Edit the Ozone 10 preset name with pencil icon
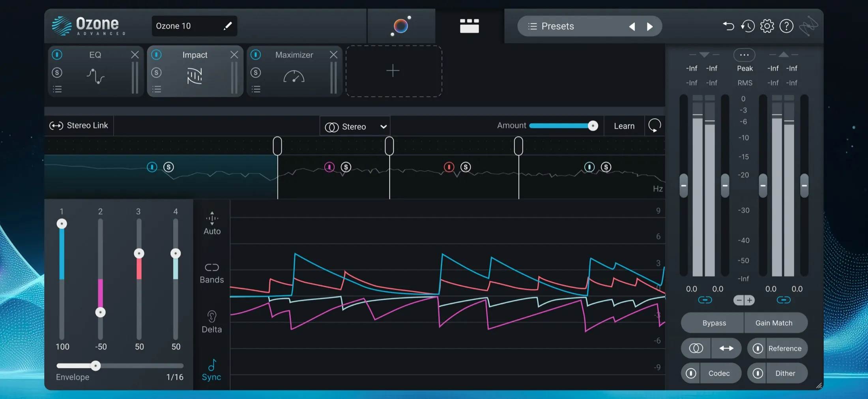868x399 pixels. point(228,26)
